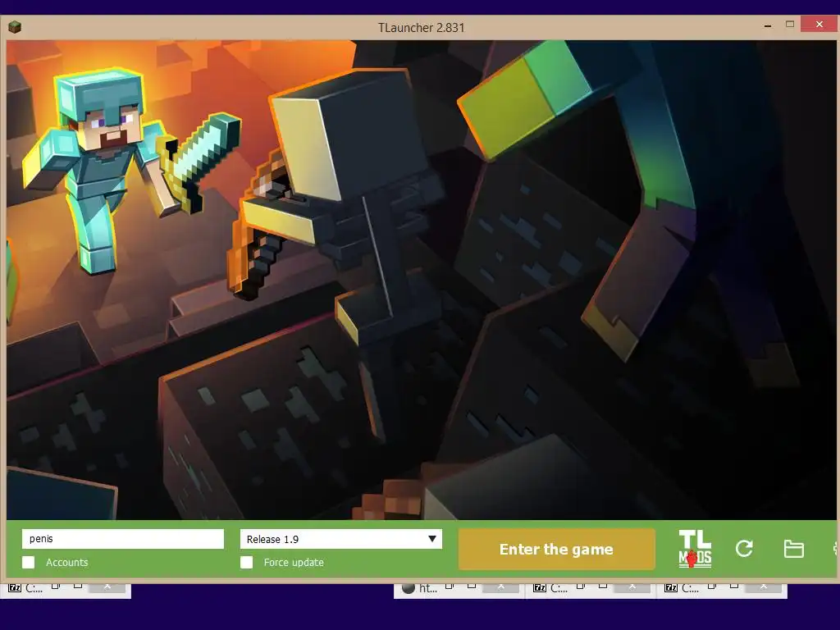Enable the Accounts checkbox
The image size is (840, 630).
[x=29, y=562]
